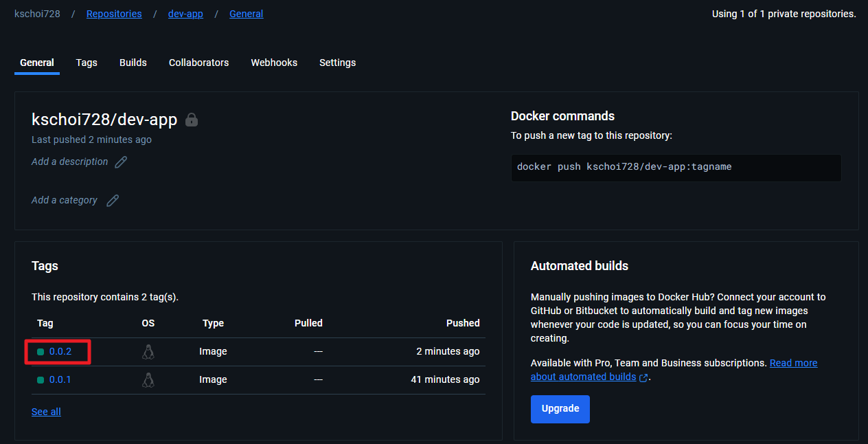Click the private lock icon next to kschoi728/dev-app

192,120
